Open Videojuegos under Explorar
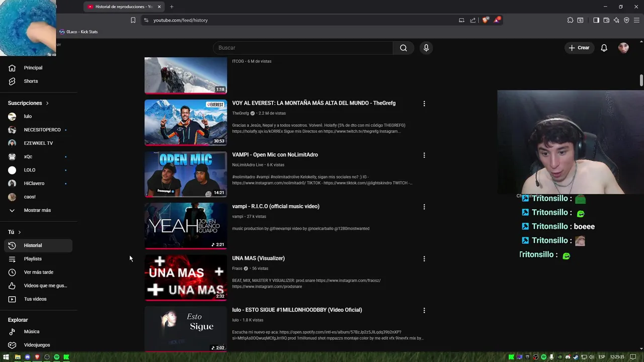 tap(36, 345)
